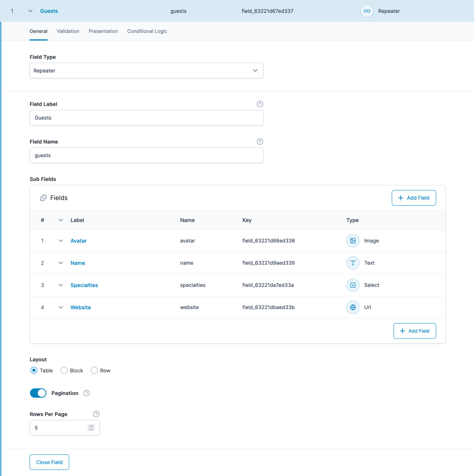Collapse the Guests field using header chevron
The height and width of the screenshot is (476, 474).
coord(30,11)
